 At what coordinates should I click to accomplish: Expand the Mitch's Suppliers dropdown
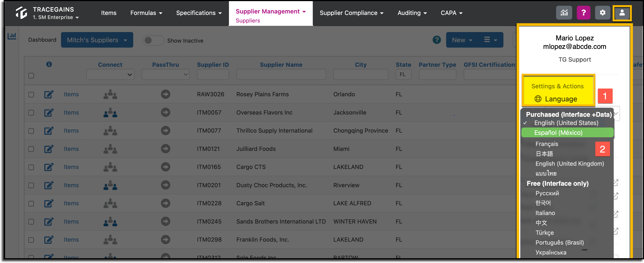97,40
